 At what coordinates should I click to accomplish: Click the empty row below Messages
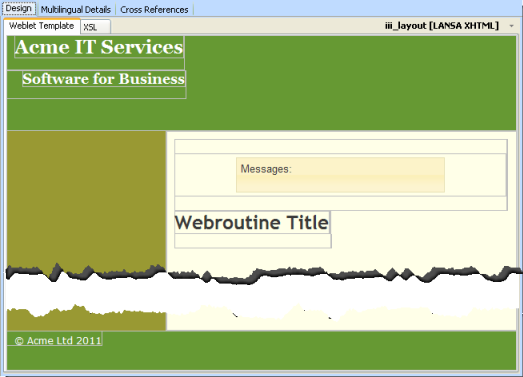[341, 203]
